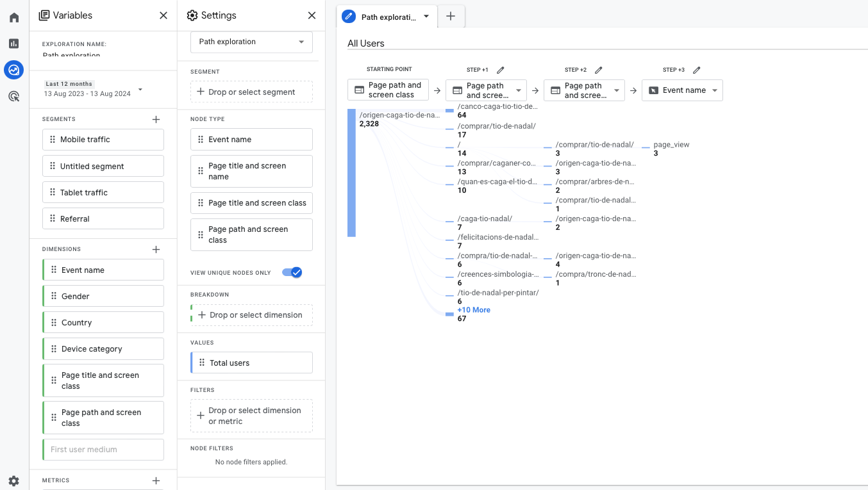Toggle View Unique Nodes Only switch
This screenshot has width=868, height=490.
pyautogui.click(x=292, y=273)
